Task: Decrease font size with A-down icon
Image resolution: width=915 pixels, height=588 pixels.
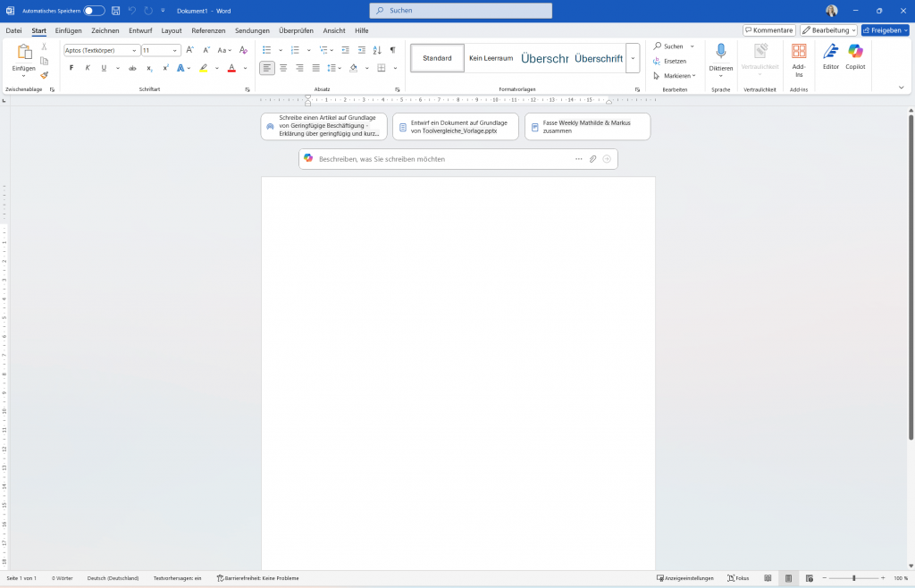Action: [206, 50]
